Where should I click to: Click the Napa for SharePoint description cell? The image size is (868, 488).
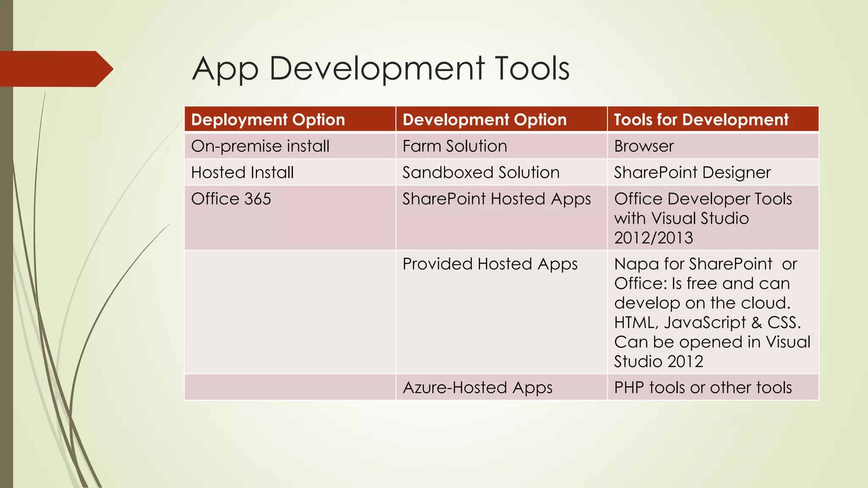click(712, 312)
